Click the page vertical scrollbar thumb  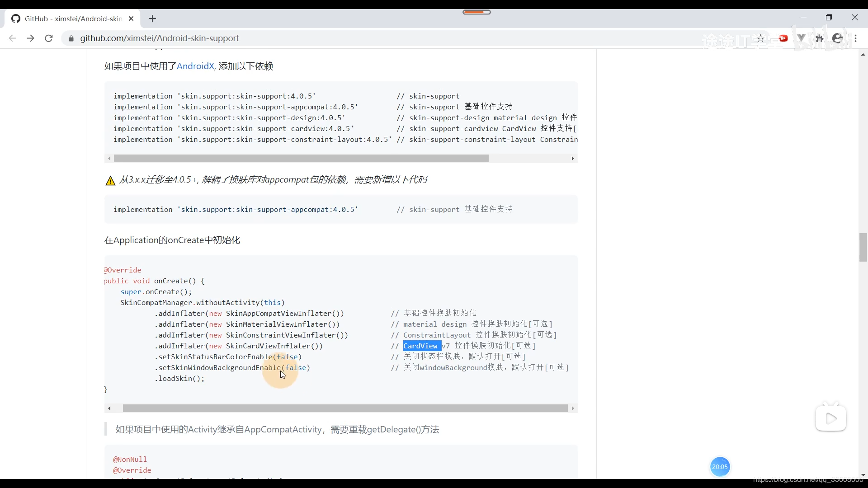click(x=863, y=247)
